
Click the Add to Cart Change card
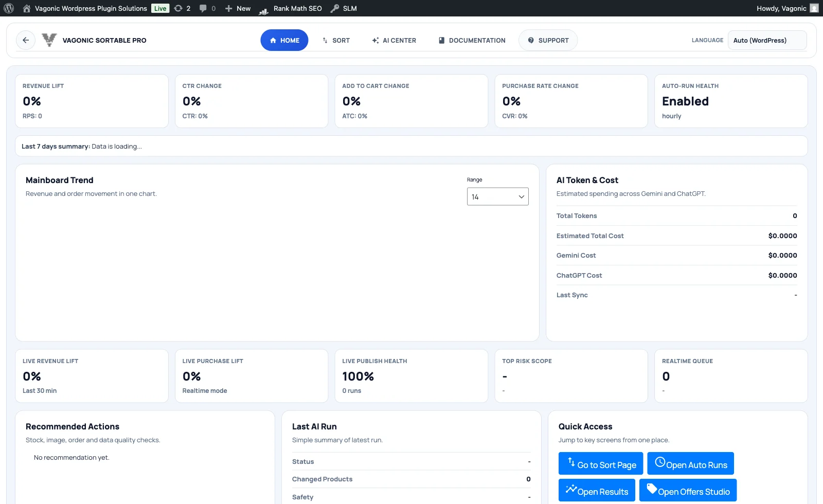(411, 101)
